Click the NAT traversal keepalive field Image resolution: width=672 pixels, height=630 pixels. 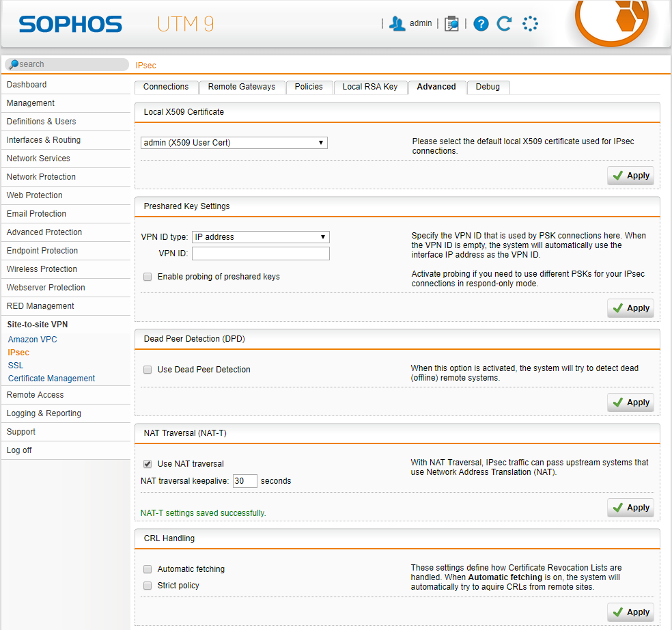[x=244, y=481]
